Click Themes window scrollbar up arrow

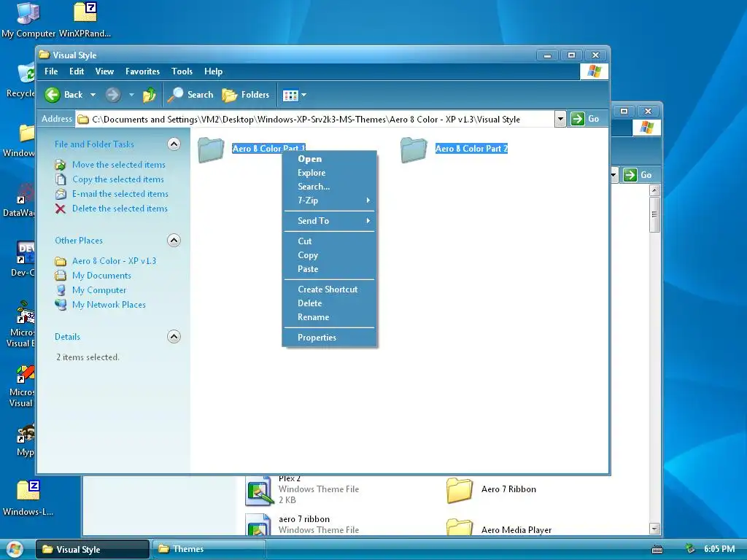pyautogui.click(x=654, y=190)
